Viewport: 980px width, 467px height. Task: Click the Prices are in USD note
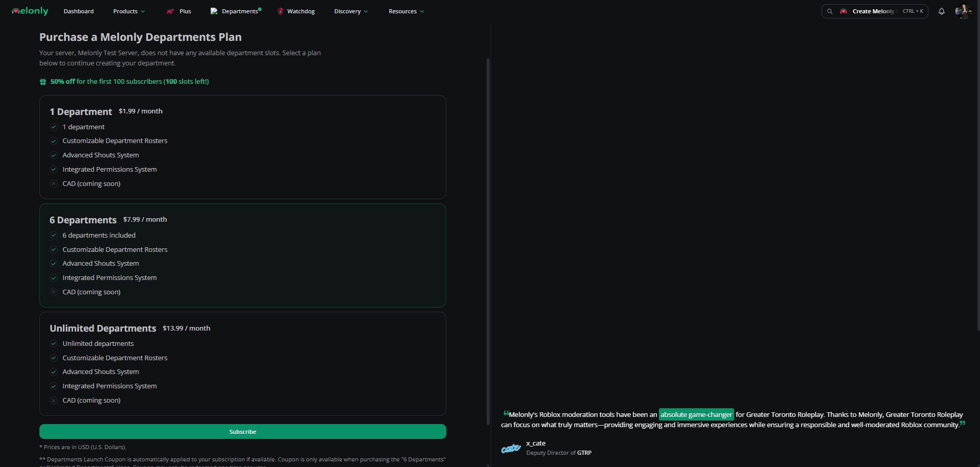[83, 447]
